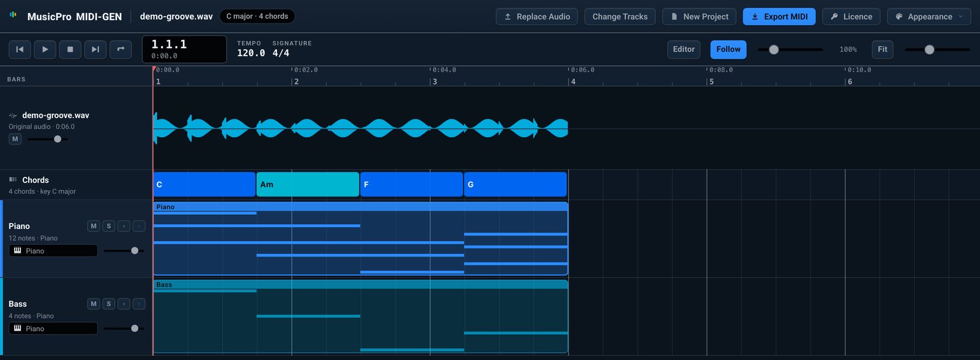The image size is (980, 360).
Task: Click the document icon on New Project
Action: pos(674,17)
